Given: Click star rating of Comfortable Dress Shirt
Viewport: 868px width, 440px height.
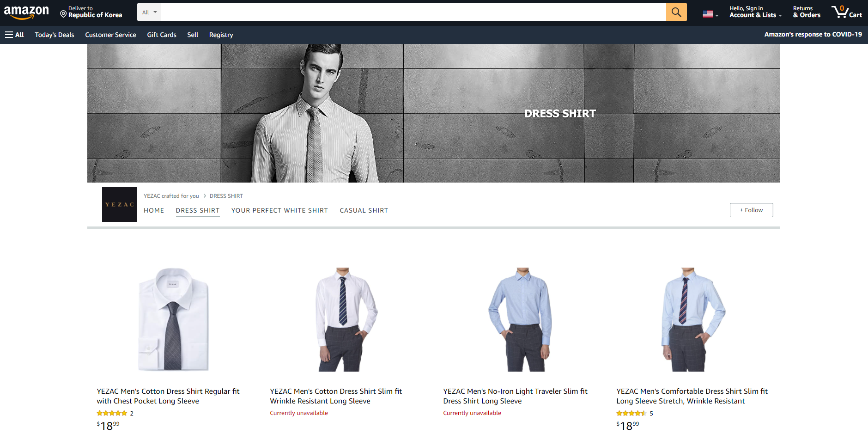Looking at the screenshot, I should 631,413.
